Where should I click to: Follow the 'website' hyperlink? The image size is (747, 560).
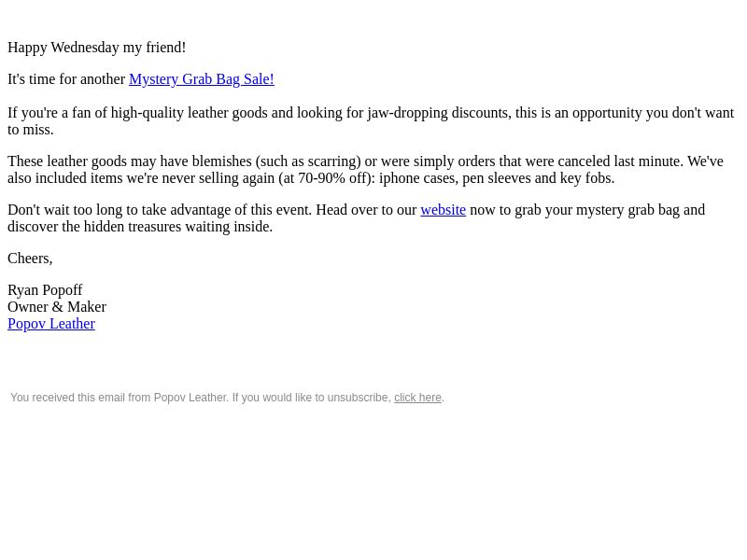tap(443, 210)
